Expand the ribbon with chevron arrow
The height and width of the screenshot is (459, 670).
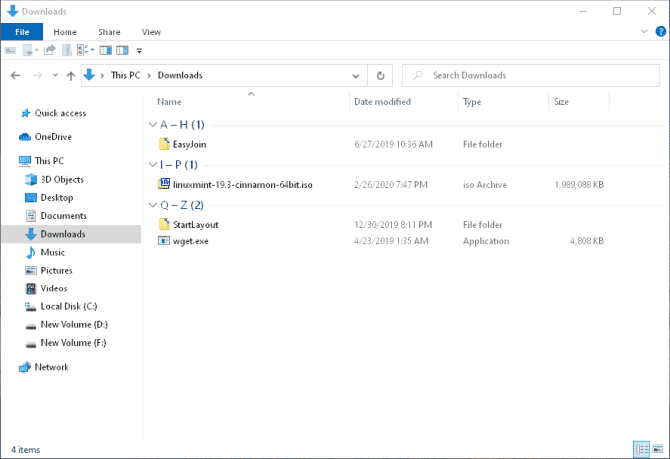[x=644, y=32]
